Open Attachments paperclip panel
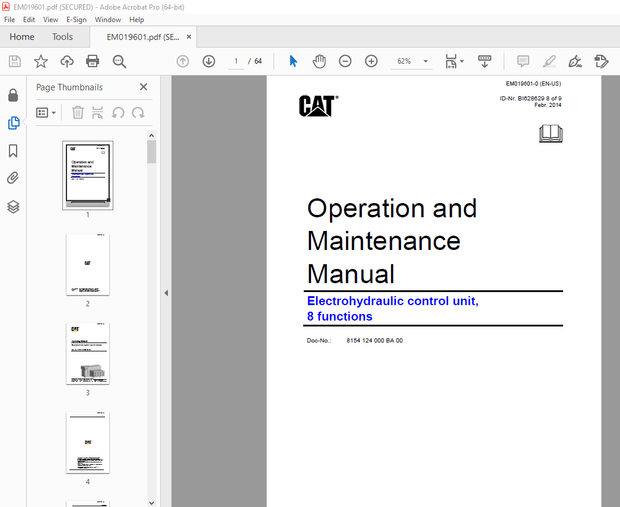 point(13,178)
